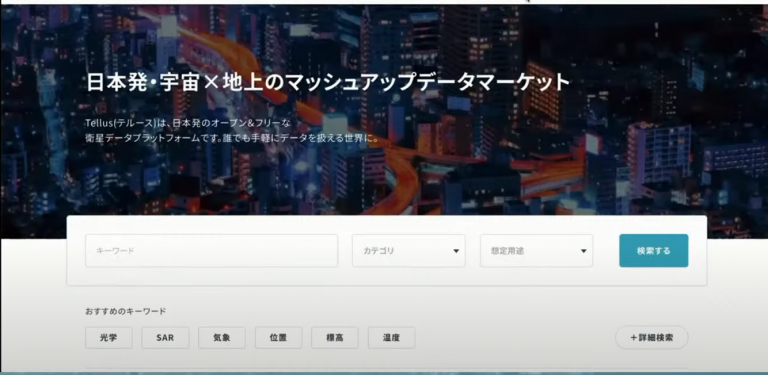
Task: Open +詳細検索 advanced search
Action: click(x=652, y=337)
